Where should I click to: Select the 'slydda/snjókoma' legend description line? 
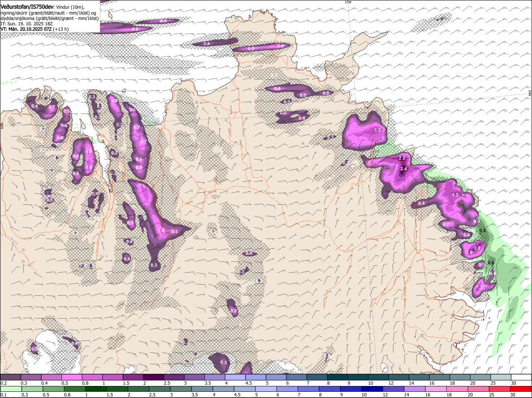[x=49, y=18]
